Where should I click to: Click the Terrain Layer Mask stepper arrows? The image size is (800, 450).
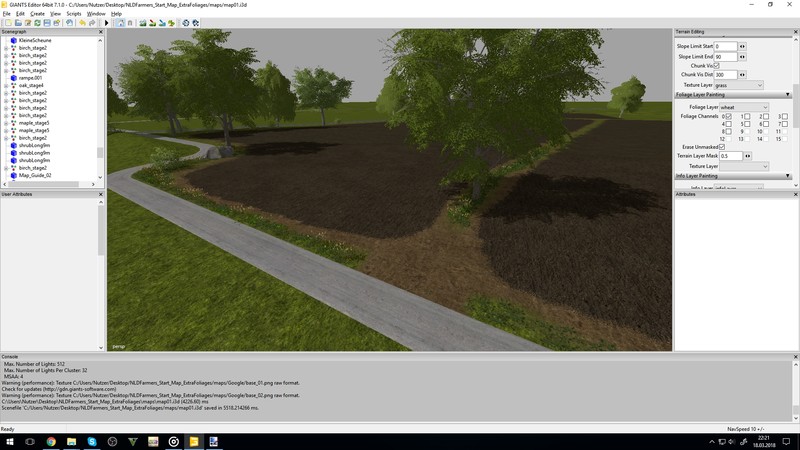pyautogui.click(x=748, y=156)
